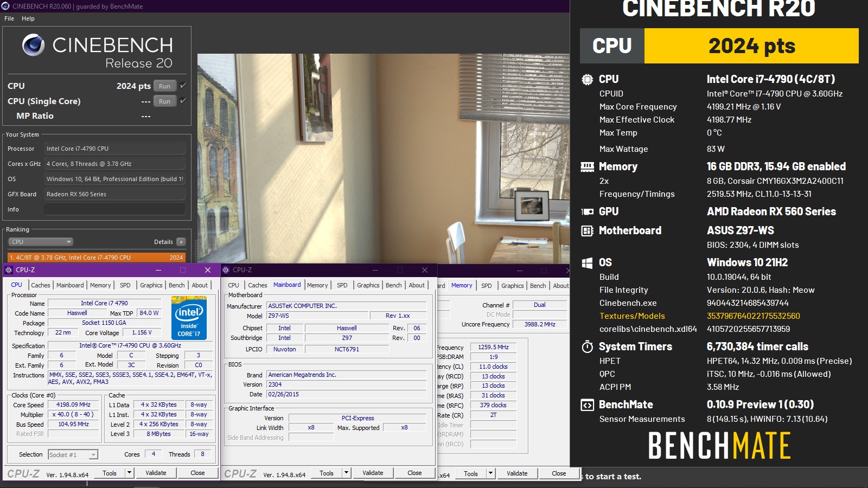The image size is (868, 488).
Task: Click the Channel # Dual value
Action: [539, 305]
